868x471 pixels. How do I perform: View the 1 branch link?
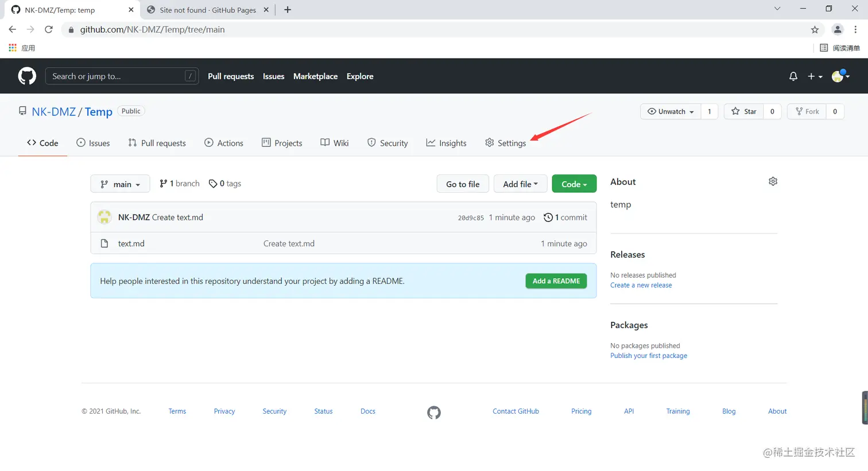pos(180,184)
